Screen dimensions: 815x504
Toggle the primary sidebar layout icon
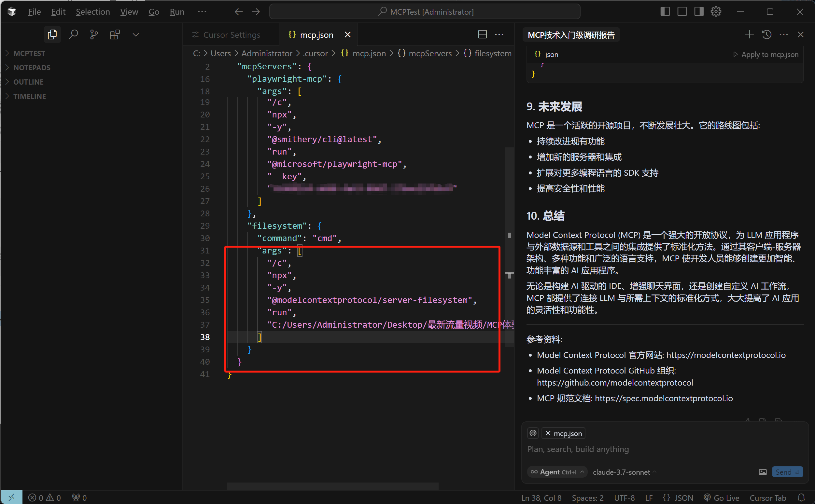665,12
